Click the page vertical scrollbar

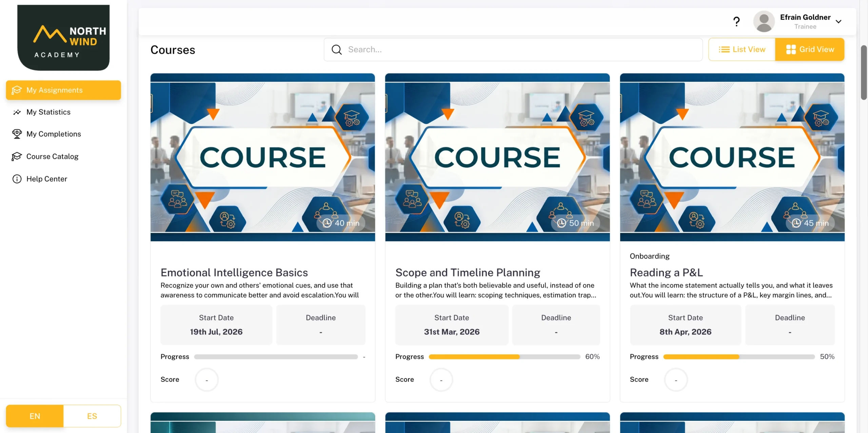pyautogui.click(x=864, y=73)
